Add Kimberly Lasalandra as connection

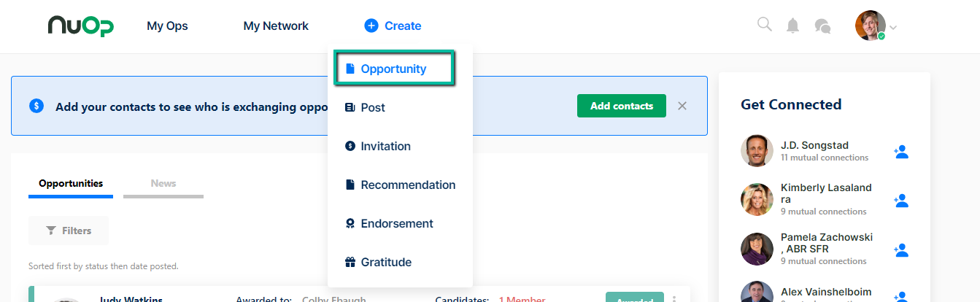[x=901, y=200]
